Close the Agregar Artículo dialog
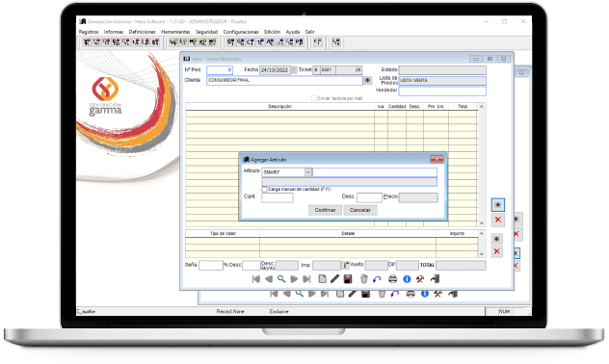The image size is (609, 364). pos(437,160)
